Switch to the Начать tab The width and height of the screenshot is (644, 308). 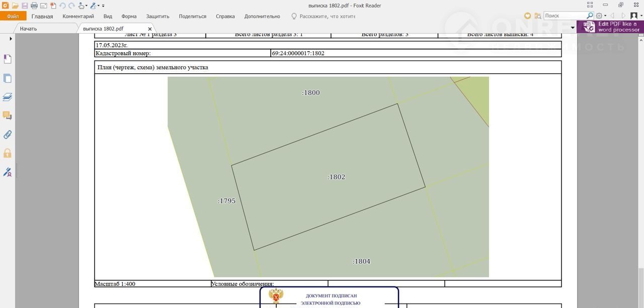[x=28, y=29]
